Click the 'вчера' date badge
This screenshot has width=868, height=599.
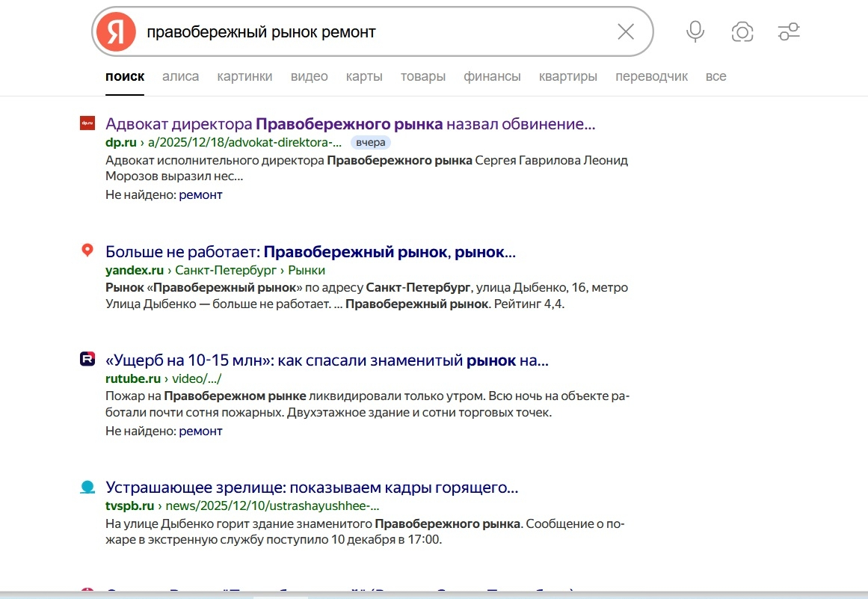371,142
